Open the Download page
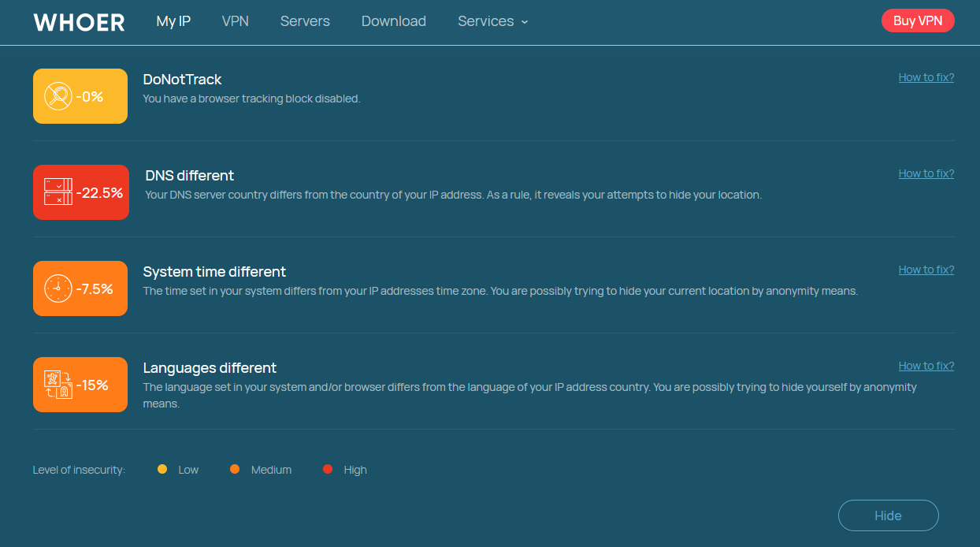Image resolution: width=980 pixels, height=547 pixels. tap(394, 21)
